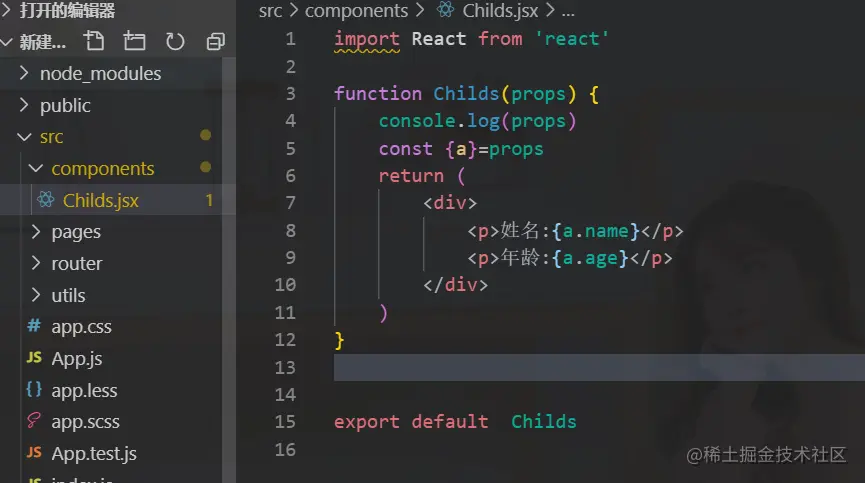Click line number 13 in the gutter

285,367
